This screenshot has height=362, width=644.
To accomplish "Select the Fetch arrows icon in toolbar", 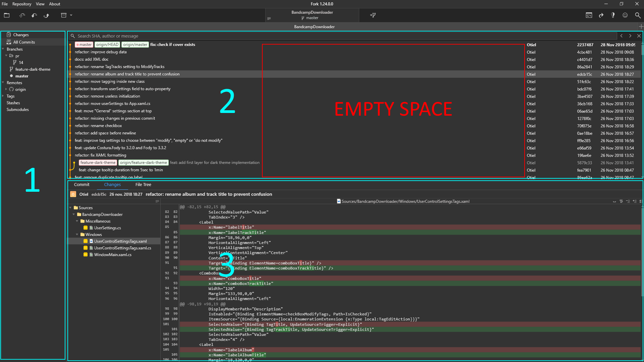I will pyautogui.click(x=22, y=15).
